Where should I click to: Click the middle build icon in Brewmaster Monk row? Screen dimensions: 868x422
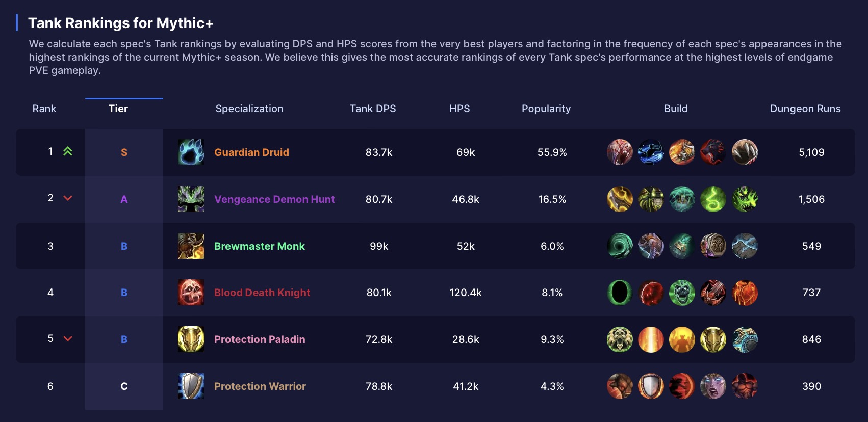click(x=682, y=246)
